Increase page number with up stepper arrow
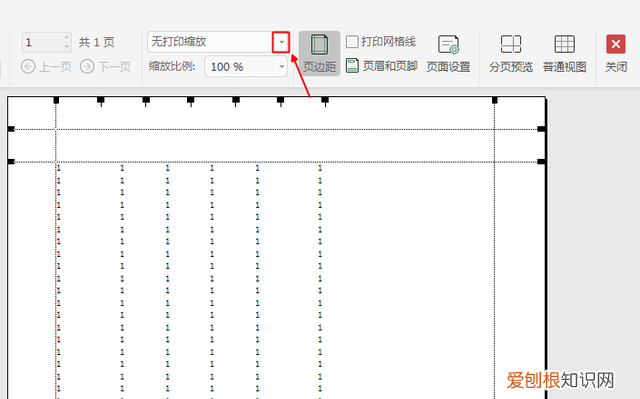640x399 pixels. [67, 38]
